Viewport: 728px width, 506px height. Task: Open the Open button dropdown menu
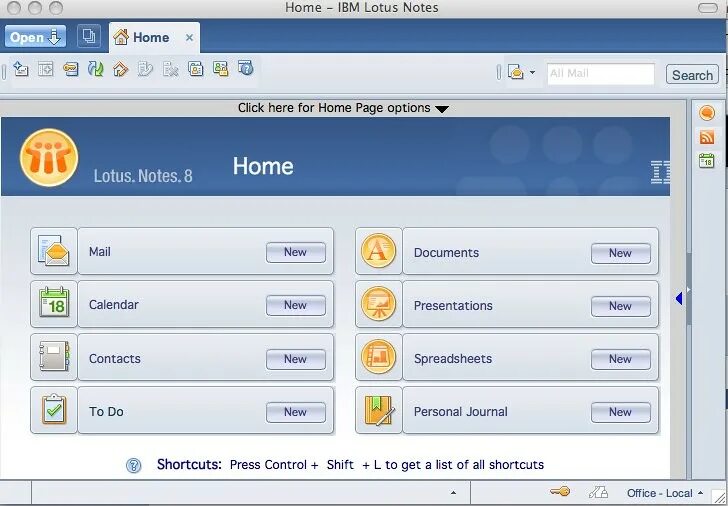click(35, 37)
